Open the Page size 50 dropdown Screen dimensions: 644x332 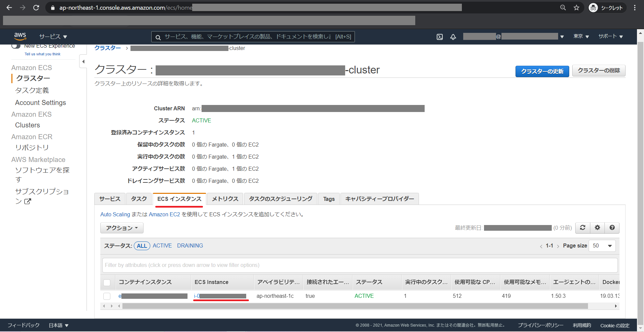click(x=602, y=245)
